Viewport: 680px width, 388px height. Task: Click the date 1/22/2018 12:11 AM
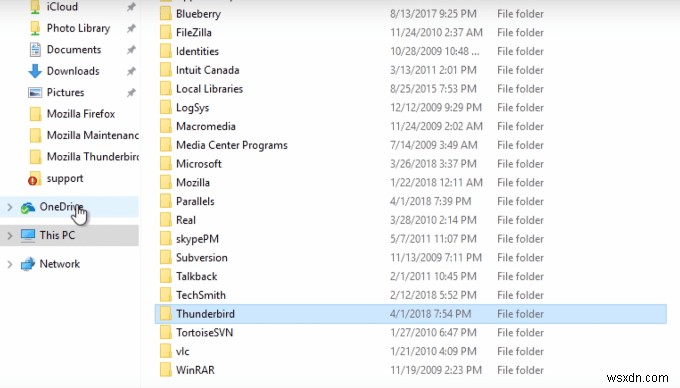[436, 183]
